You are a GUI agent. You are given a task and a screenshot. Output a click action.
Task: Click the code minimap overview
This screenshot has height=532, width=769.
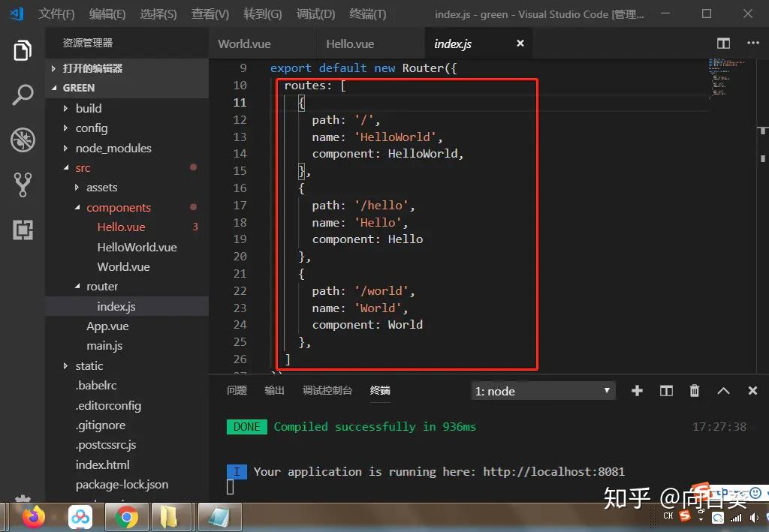tap(727, 78)
